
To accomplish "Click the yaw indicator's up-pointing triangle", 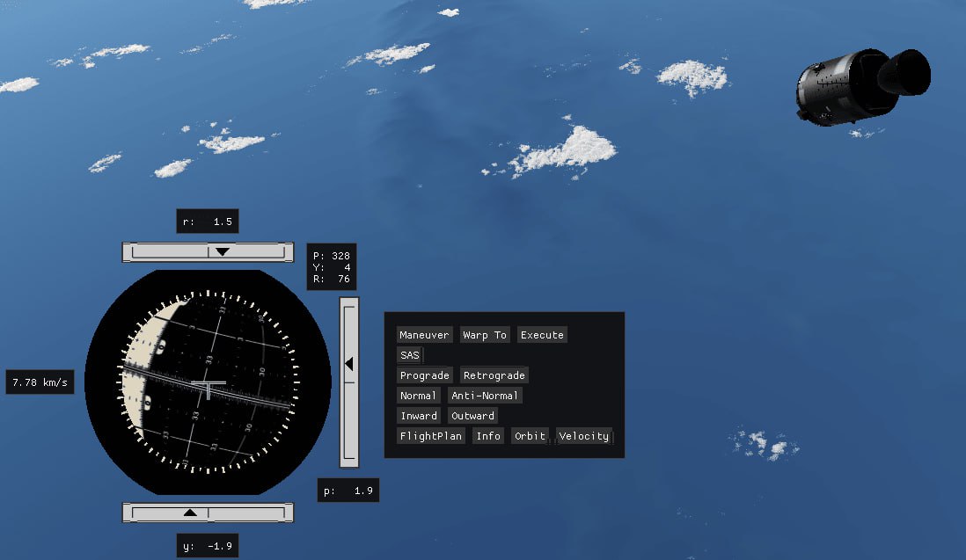I will coord(190,513).
